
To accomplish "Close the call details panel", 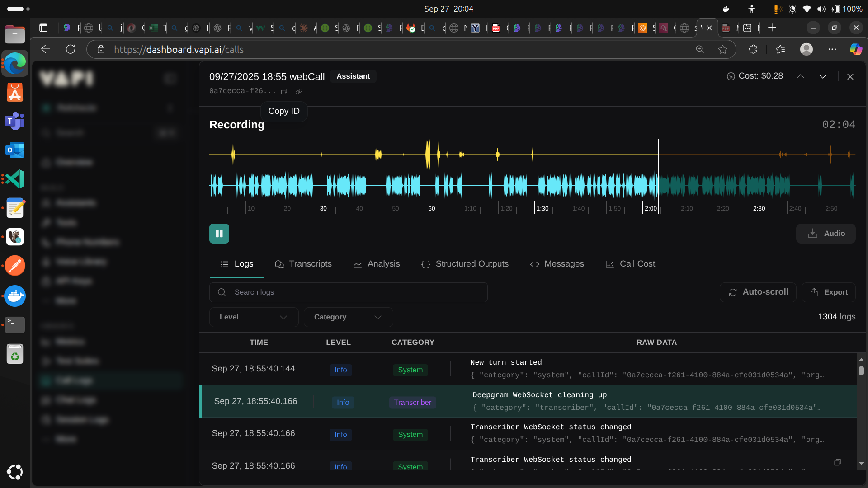I will (850, 77).
